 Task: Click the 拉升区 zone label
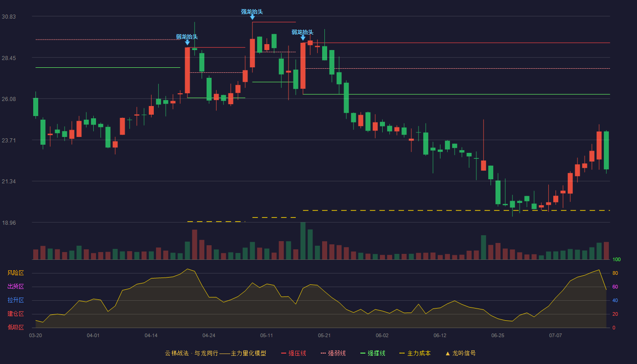tap(16, 300)
